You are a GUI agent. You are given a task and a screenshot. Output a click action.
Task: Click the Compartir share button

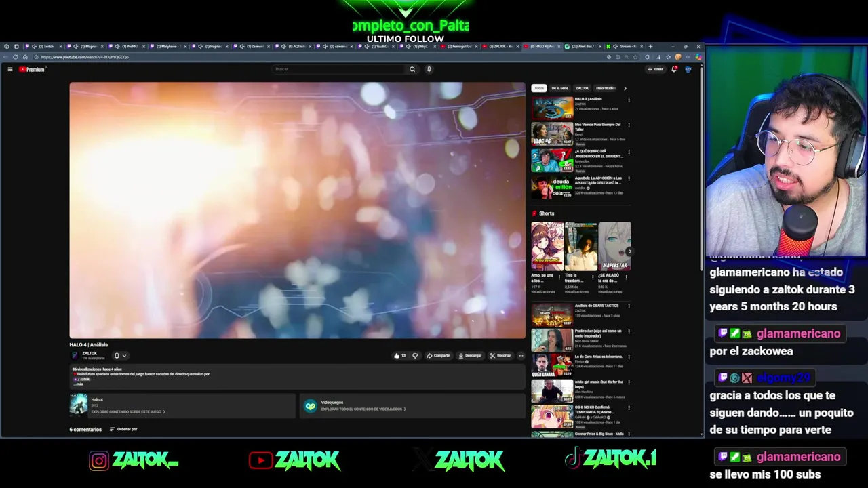pos(438,355)
